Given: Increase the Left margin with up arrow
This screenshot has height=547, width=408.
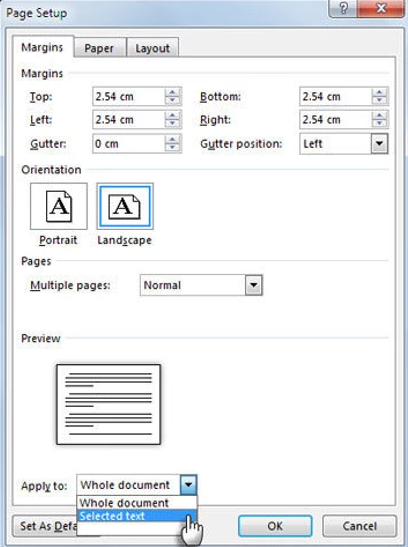Looking at the screenshot, I should [x=173, y=116].
